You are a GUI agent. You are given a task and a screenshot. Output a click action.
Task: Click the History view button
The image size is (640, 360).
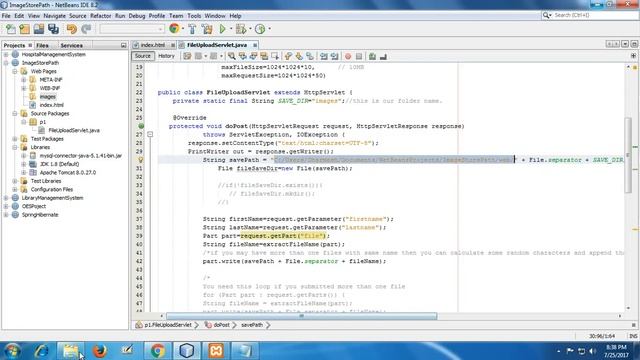click(166, 56)
